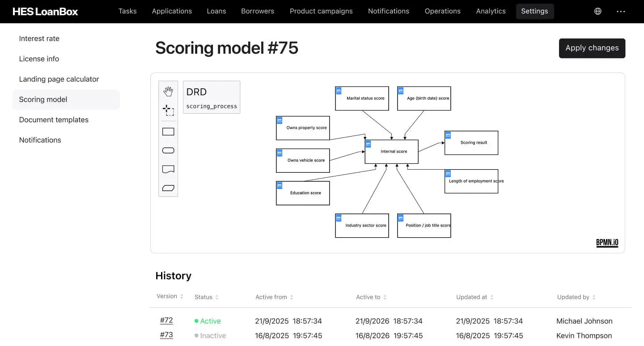Switch to the Loans tab
Viewport: 644px width, 346px height.
tap(216, 11)
